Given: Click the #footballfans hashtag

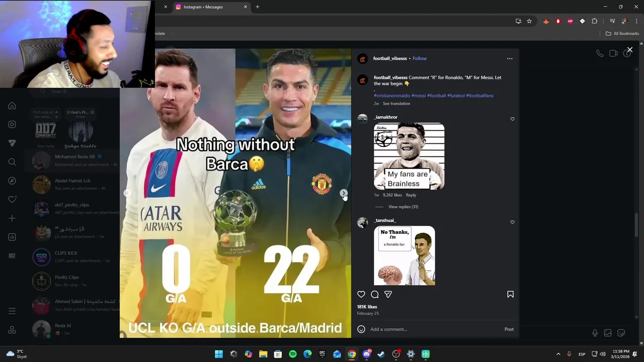Looking at the screenshot, I should tap(479, 96).
